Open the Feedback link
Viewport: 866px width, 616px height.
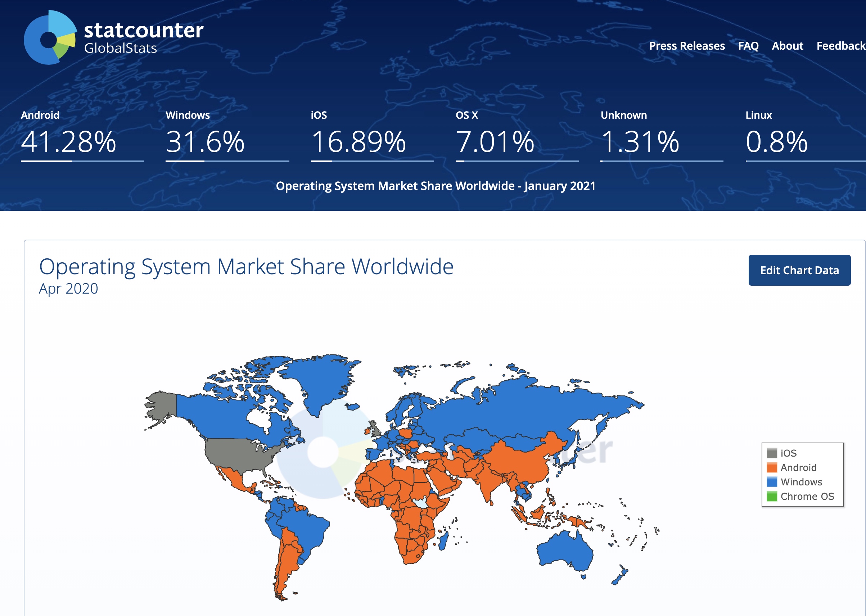840,46
